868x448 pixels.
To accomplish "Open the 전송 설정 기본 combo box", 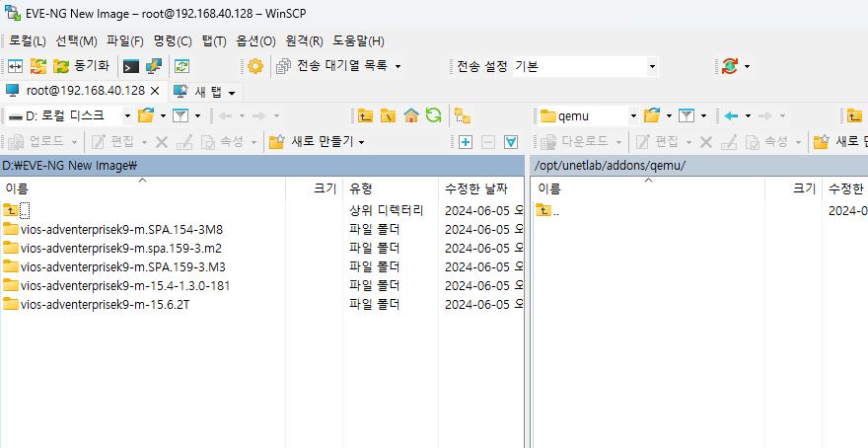I will [585, 67].
